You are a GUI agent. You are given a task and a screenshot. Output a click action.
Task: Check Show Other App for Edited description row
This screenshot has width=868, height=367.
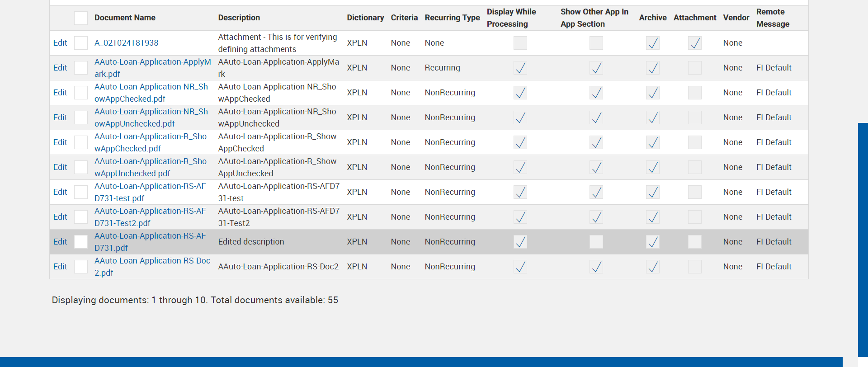click(x=596, y=242)
